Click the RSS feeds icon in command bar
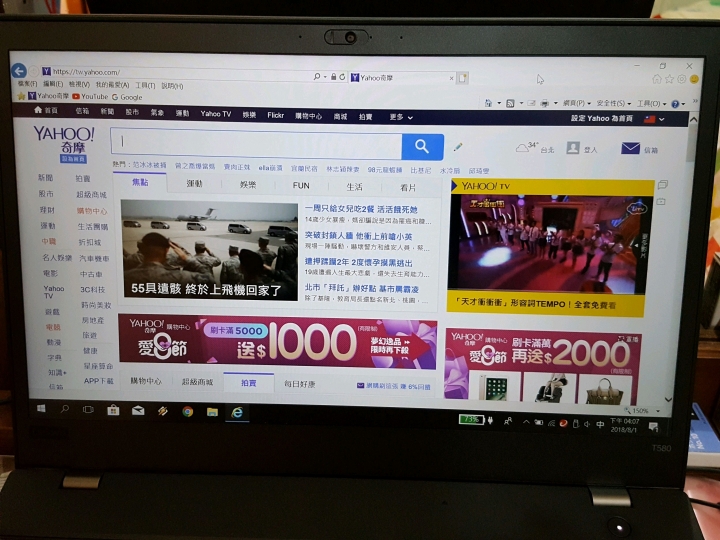This screenshot has height=540, width=720. 510,103
